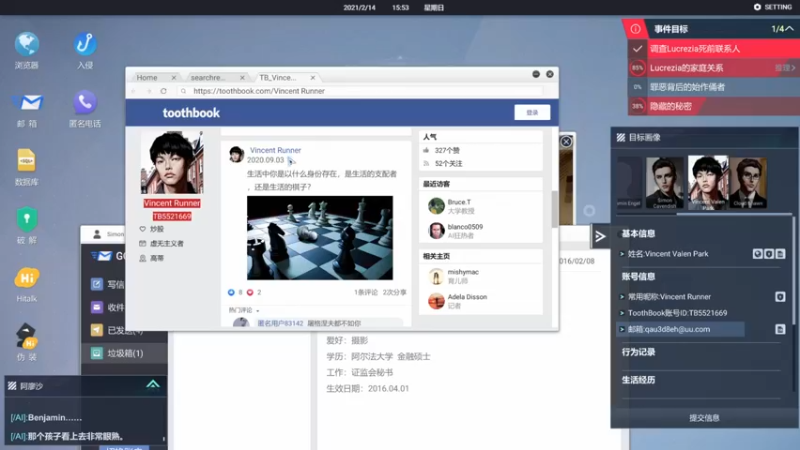Switch to the searchre... browser tab
The width and height of the screenshot is (800, 450).
(208, 78)
